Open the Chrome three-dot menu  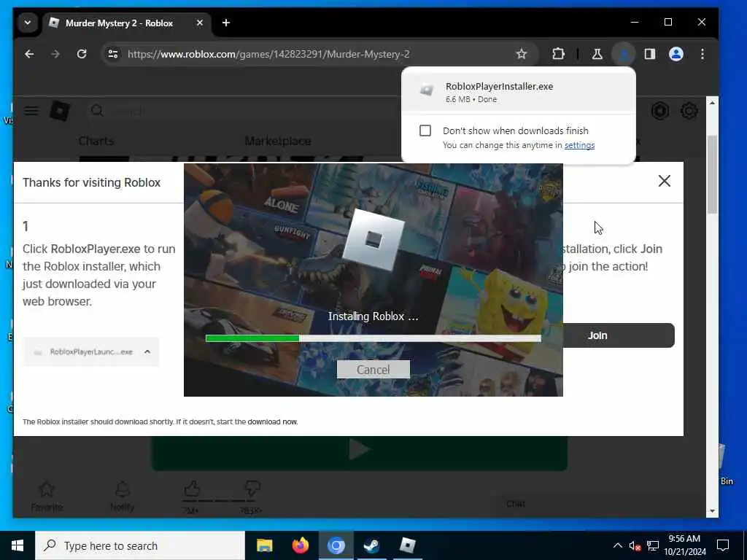703,54
